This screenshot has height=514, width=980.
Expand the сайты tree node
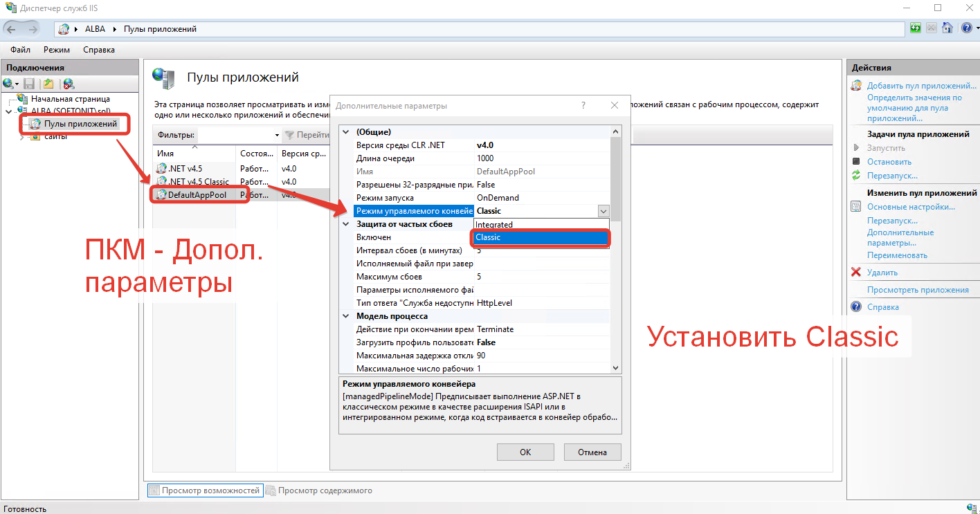(x=21, y=137)
